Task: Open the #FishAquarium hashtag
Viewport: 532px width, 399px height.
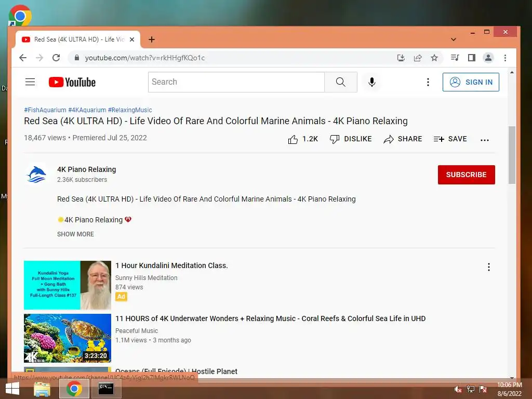Action: (x=45, y=110)
